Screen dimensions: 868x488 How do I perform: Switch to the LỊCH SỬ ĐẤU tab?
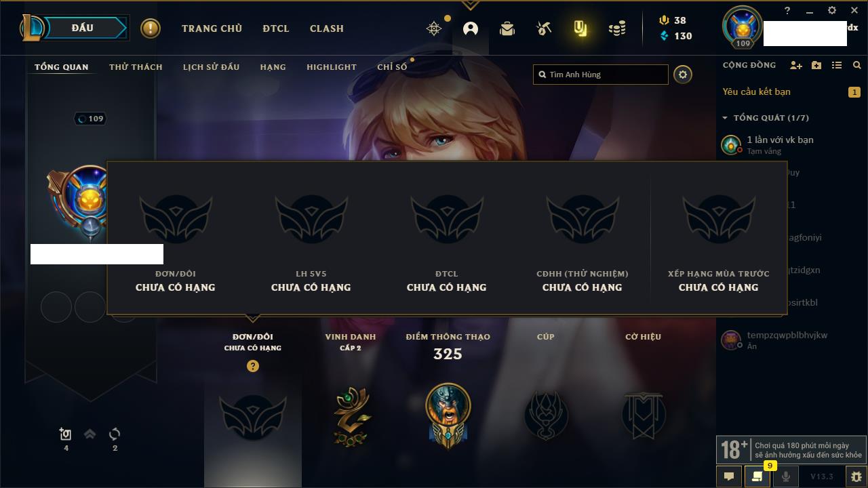point(211,67)
